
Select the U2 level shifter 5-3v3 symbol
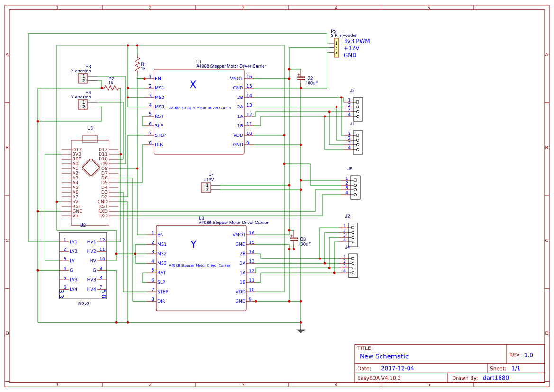(82, 265)
